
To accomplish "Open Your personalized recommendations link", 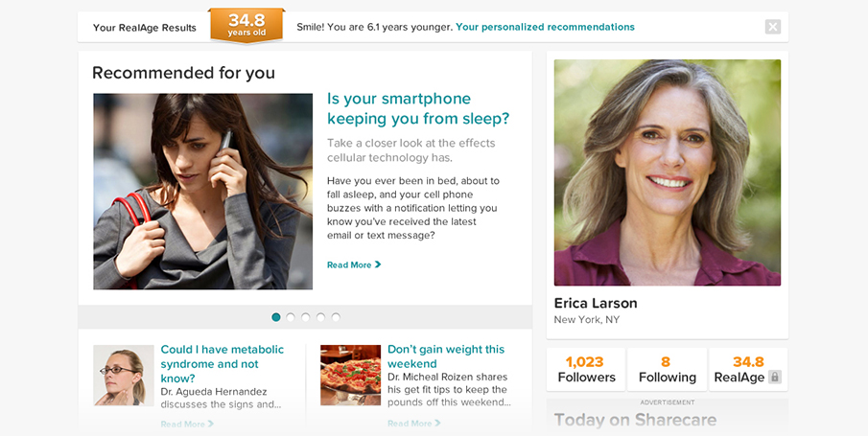I will coord(546,27).
